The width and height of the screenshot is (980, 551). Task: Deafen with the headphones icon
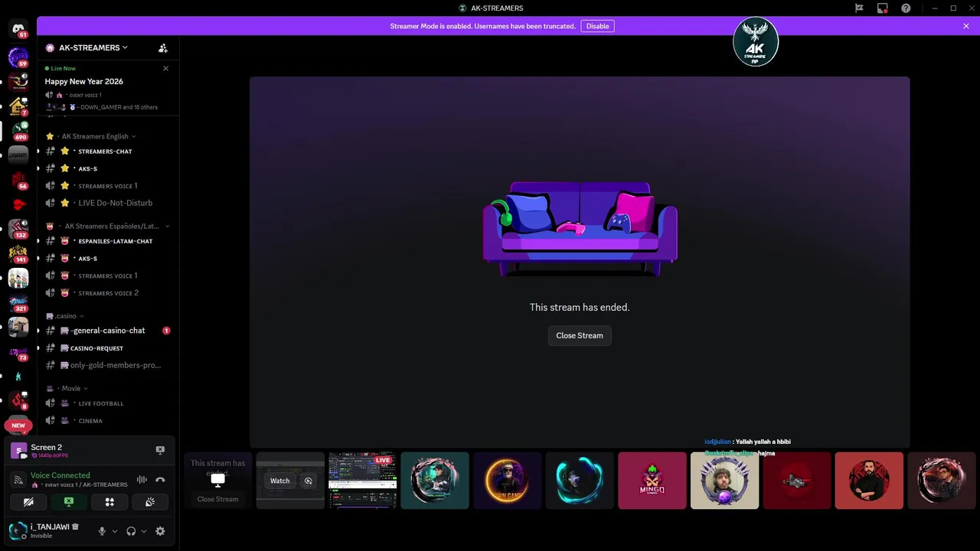click(x=131, y=531)
